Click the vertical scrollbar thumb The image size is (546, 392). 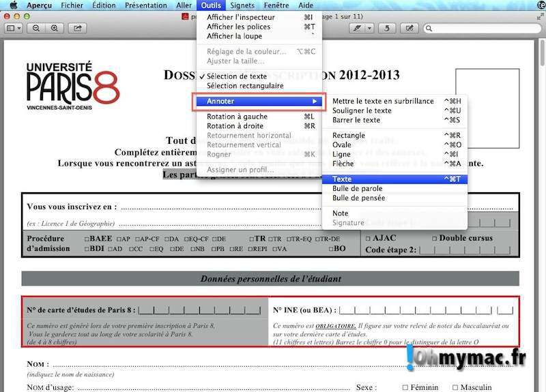pos(543,53)
